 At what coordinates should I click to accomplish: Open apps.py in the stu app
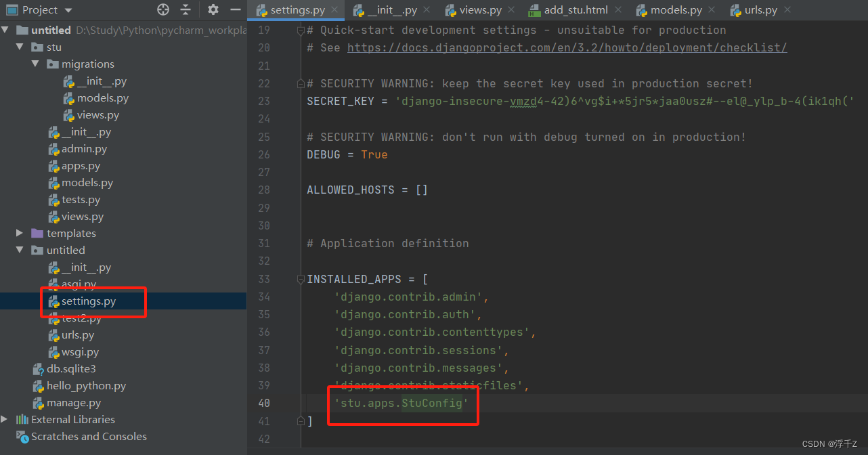tap(81, 165)
